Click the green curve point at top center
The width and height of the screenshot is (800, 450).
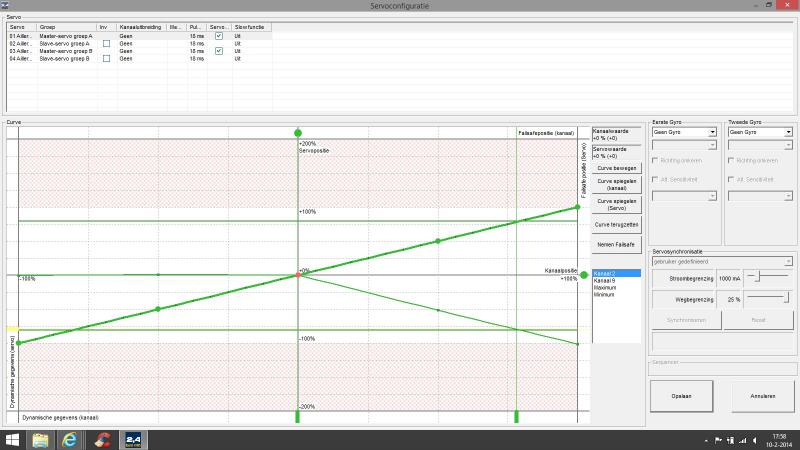click(x=298, y=133)
